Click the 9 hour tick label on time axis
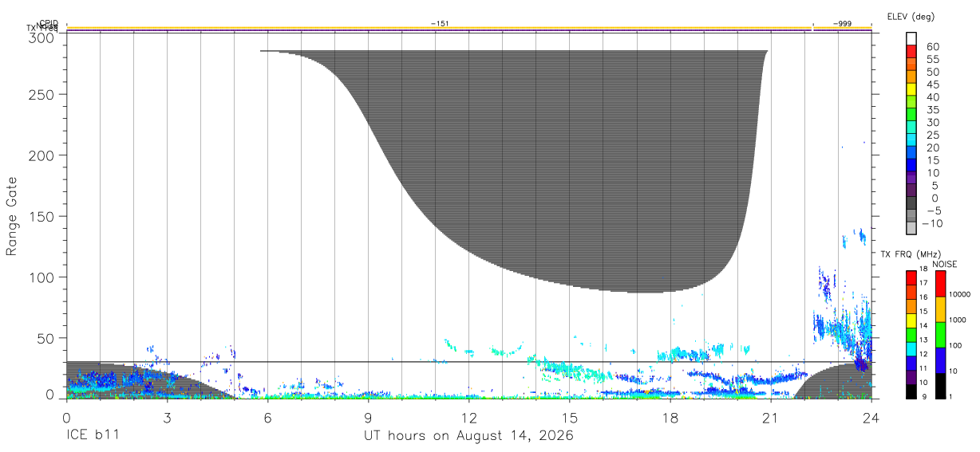 point(369,419)
